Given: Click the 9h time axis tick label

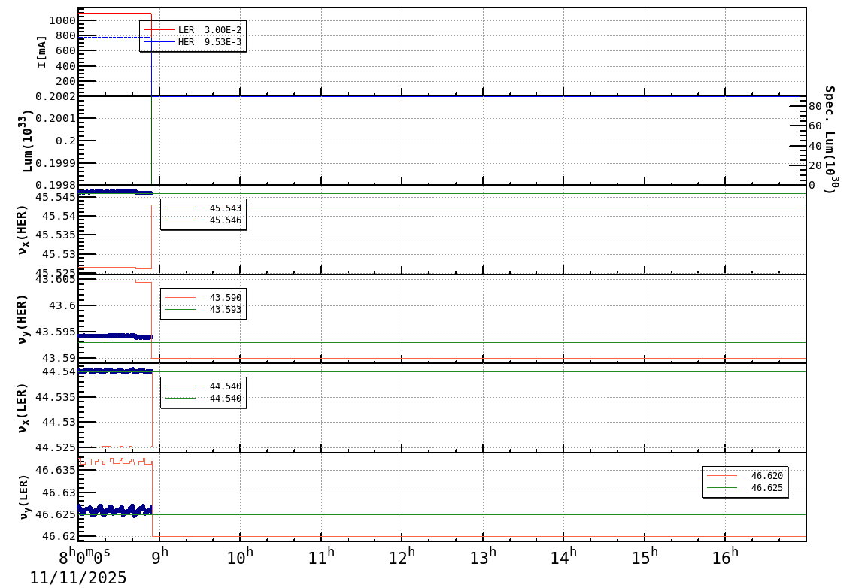Looking at the screenshot, I should (x=159, y=557).
